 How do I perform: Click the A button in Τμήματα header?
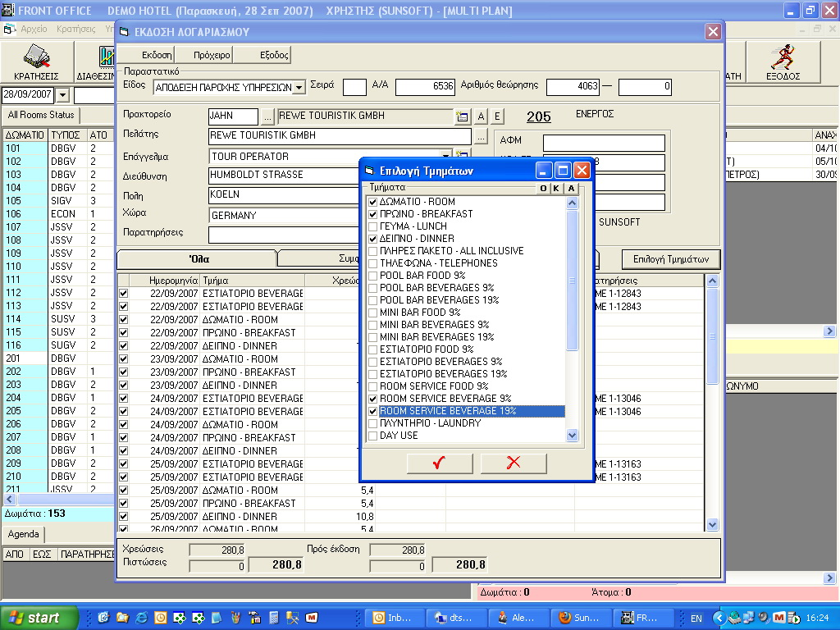click(571, 188)
